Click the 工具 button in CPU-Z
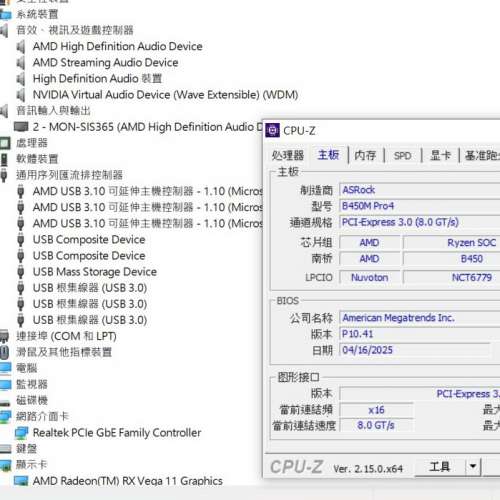This screenshot has width=500, height=500. 440,466
